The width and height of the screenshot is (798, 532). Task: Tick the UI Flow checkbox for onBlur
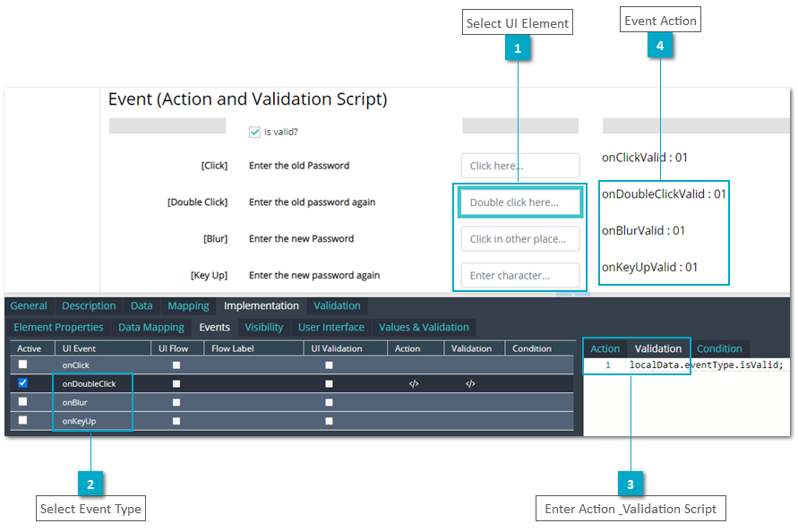pos(176,402)
